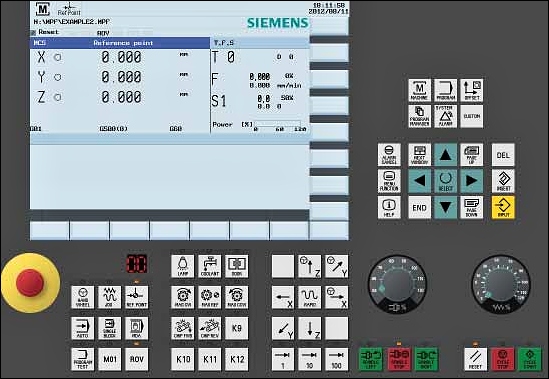549x379 pixels.
Task: Click the Ref Point key
Action: pyautogui.click(x=137, y=297)
